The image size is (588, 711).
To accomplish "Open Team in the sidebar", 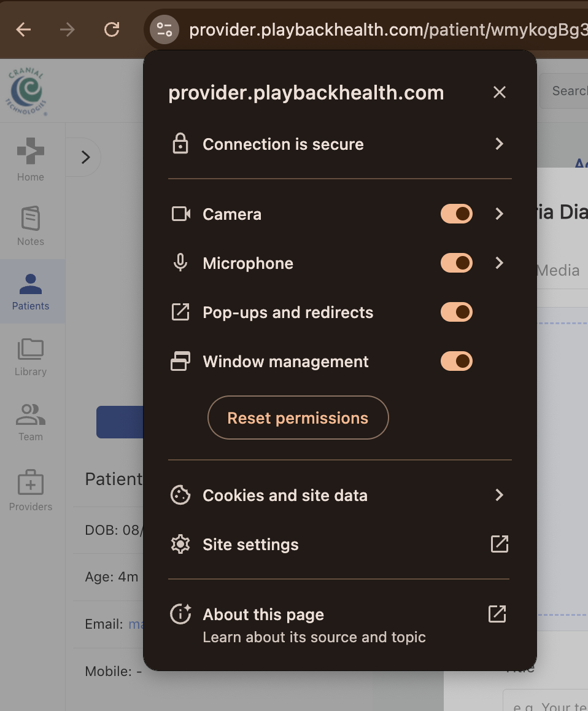I will [x=31, y=422].
